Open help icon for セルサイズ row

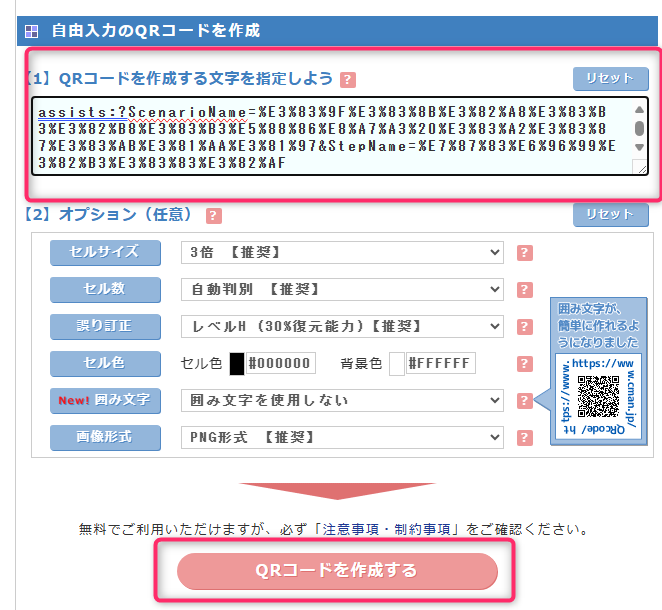click(x=524, y=252)
